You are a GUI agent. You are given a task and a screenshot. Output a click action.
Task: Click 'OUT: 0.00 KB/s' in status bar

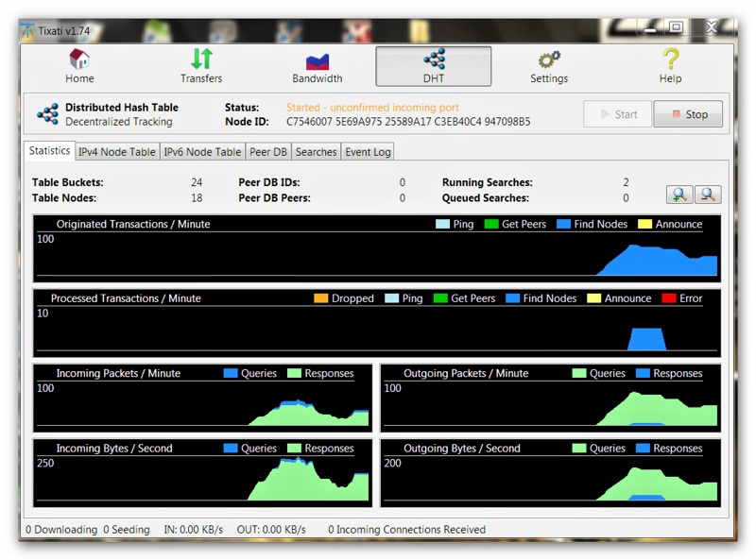click(x=271, y=529)
